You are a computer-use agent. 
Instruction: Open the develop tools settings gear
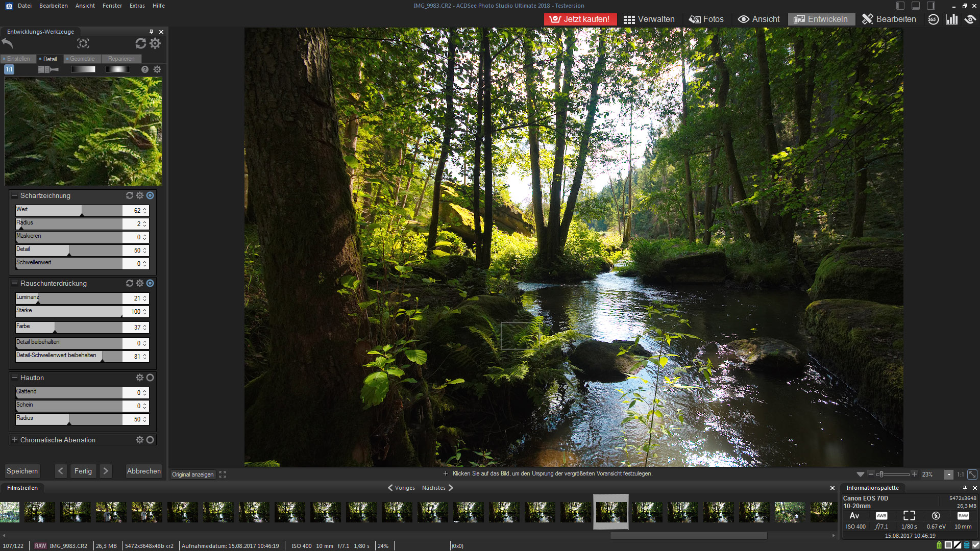click(155, 43)
